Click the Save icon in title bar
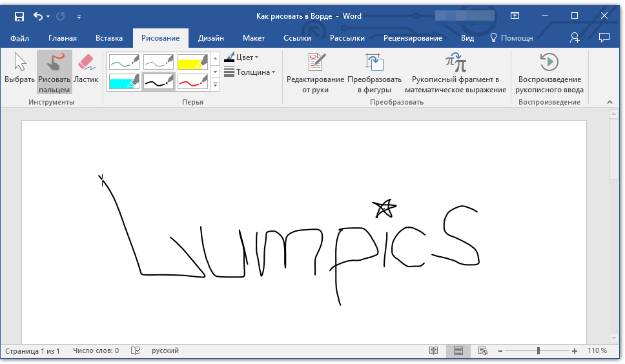Screen dimensions: 625x364 coord(19,15)
